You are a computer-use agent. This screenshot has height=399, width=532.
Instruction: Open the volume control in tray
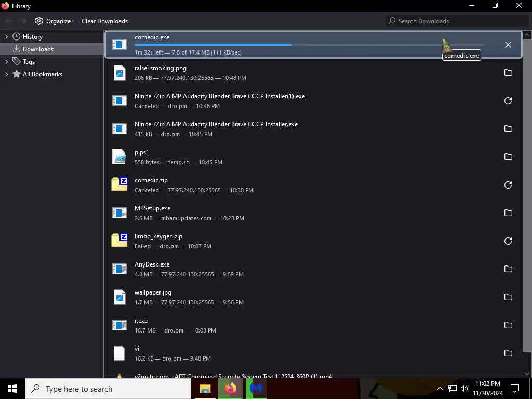(464, 389)
